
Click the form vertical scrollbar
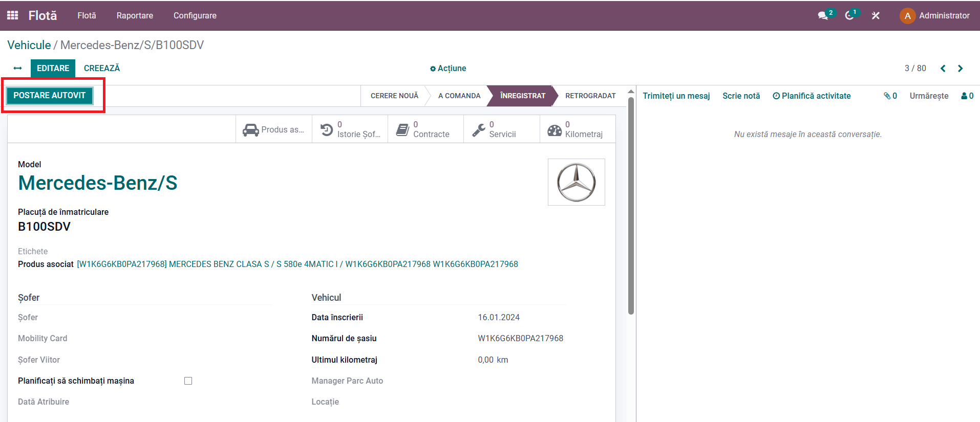631,205
